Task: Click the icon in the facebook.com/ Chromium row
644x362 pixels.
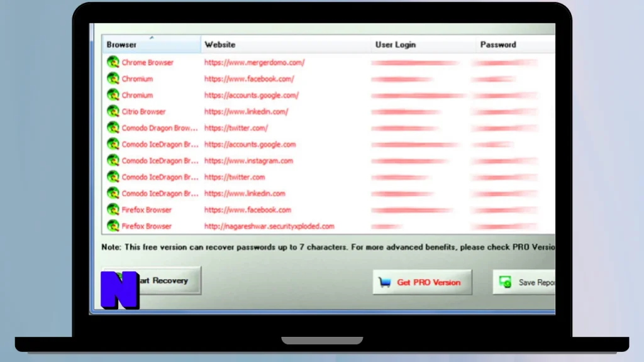Action: click(x=113, y=79)
